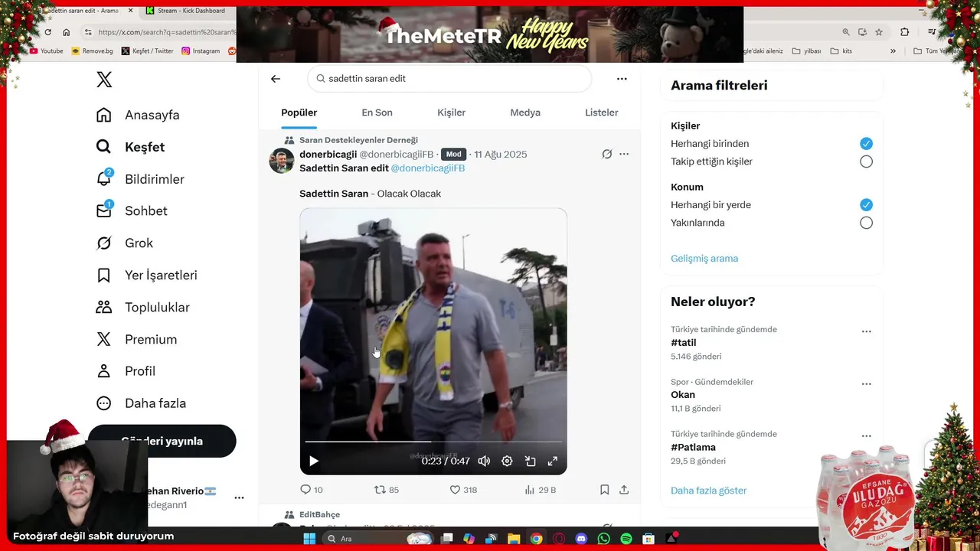Repost the post with 85 reposts
This screenshot has width=980, height=551.
click(386, 490)
